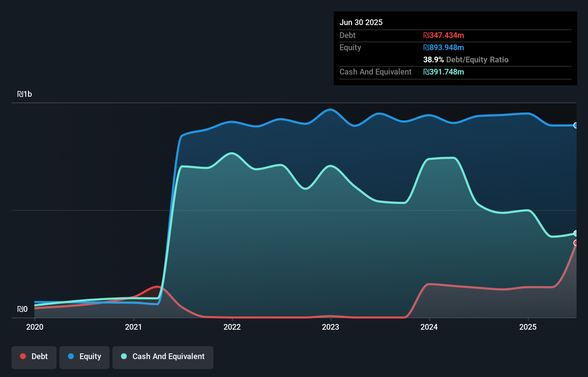Click the ₪347.434m Debt value
The height and width of the screenshot is (377, 588).
click(x=444, y=35)
